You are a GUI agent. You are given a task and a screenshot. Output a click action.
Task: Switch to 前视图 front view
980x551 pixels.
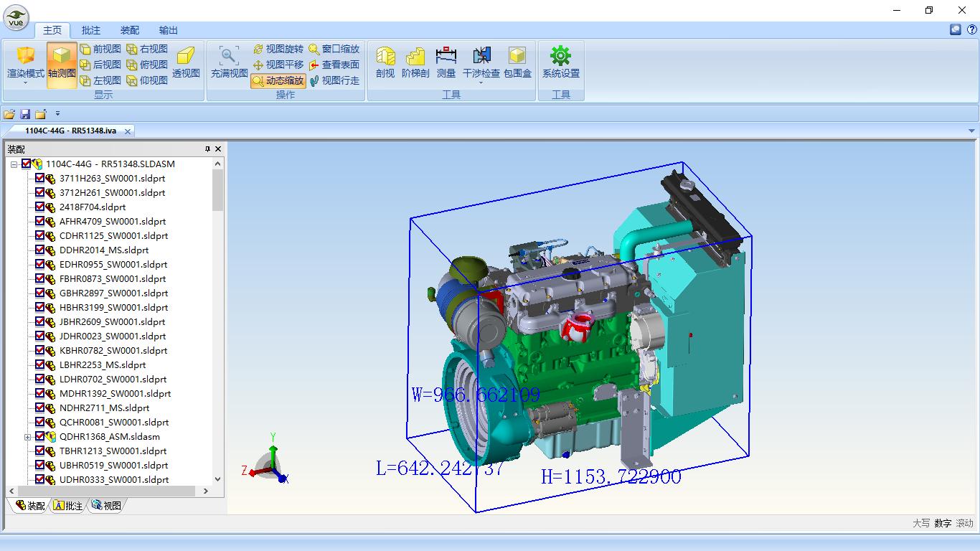[100, 49]
